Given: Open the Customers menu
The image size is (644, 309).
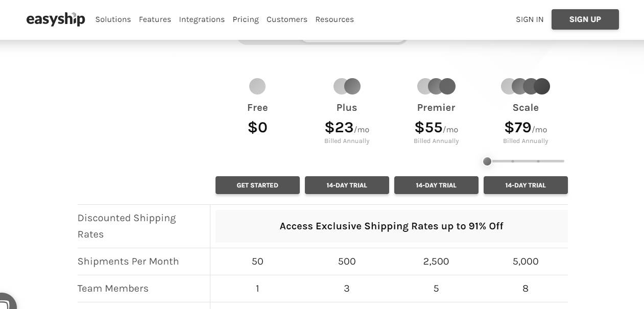Looking at the screenshot, I should [287, 19].
